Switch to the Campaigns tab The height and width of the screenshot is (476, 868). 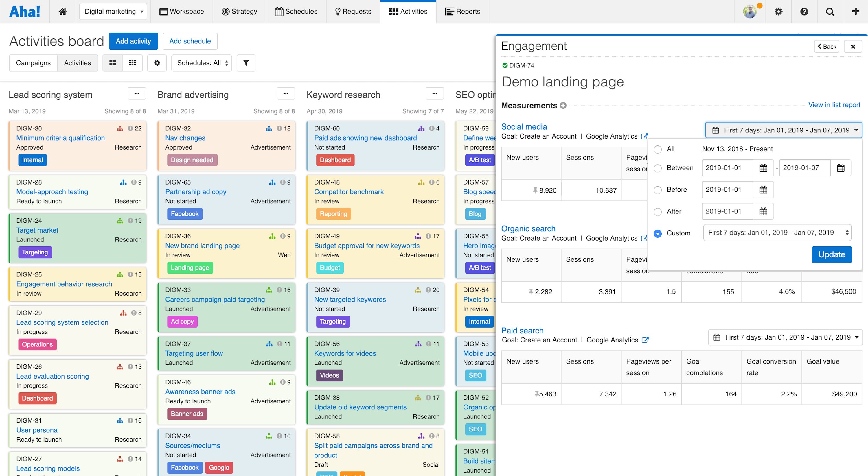pyautogui.click(x=33, y=63)
